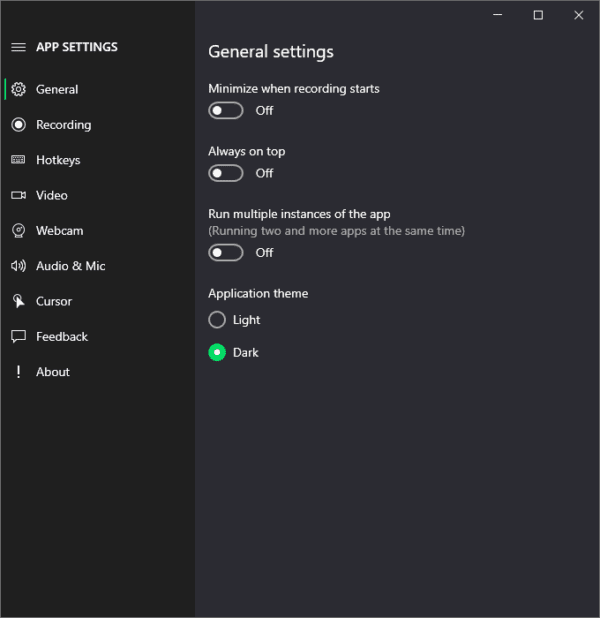Maximize the settings window
The width and height of the screenshot is (600, 618).
538,15
